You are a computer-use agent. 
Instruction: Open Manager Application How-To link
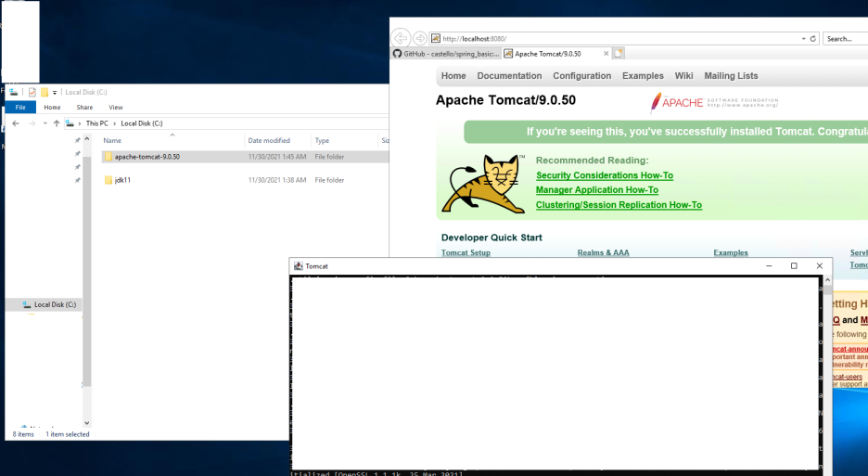[597, 190]
